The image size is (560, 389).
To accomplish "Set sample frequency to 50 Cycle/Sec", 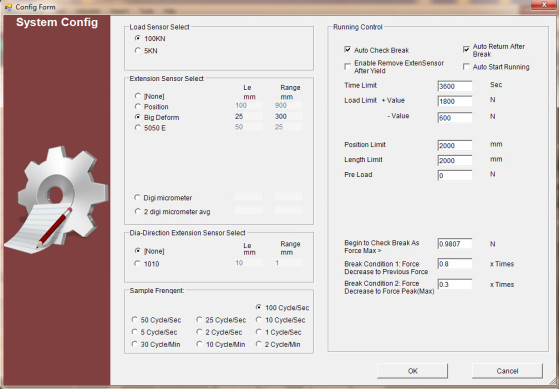I will click(x=134, y=319).
